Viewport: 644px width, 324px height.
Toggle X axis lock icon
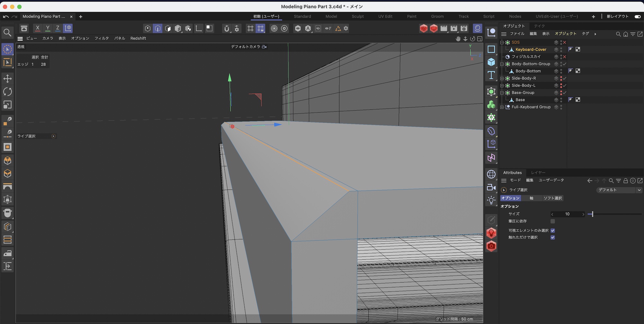coord(38,28)
